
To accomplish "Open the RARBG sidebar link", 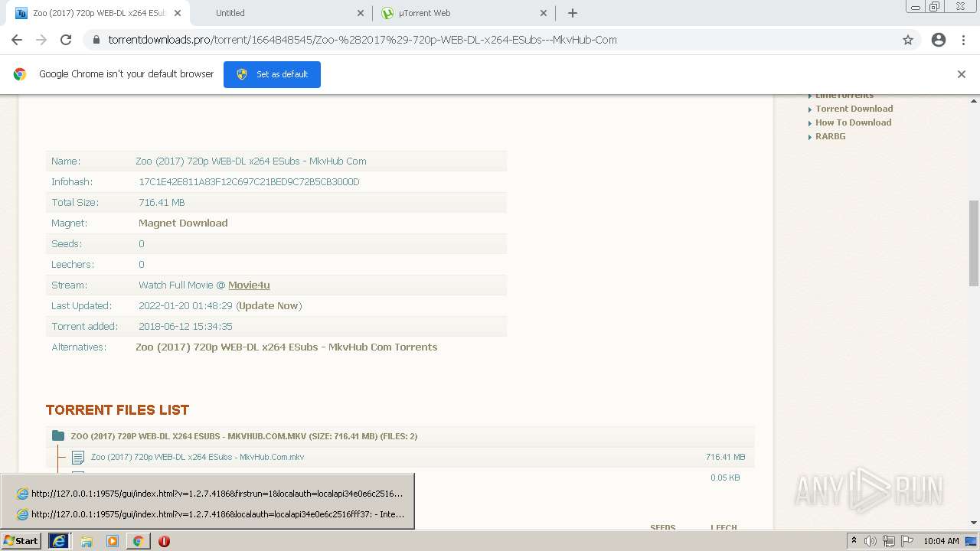I will pyautogui.click(x=830, y=136).
